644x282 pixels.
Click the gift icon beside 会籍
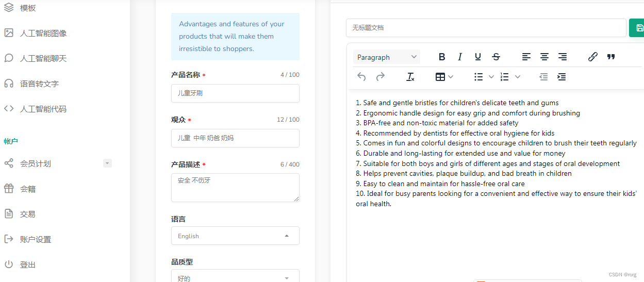(9, 189)
